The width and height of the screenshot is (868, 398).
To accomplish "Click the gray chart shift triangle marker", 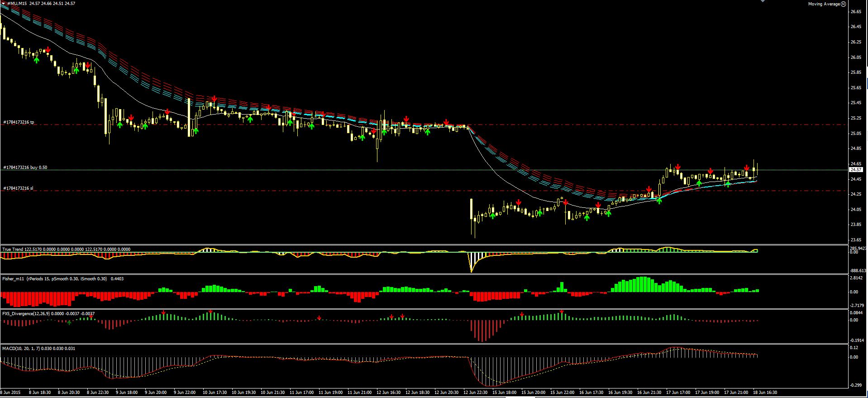I will (x=763, y=1).
